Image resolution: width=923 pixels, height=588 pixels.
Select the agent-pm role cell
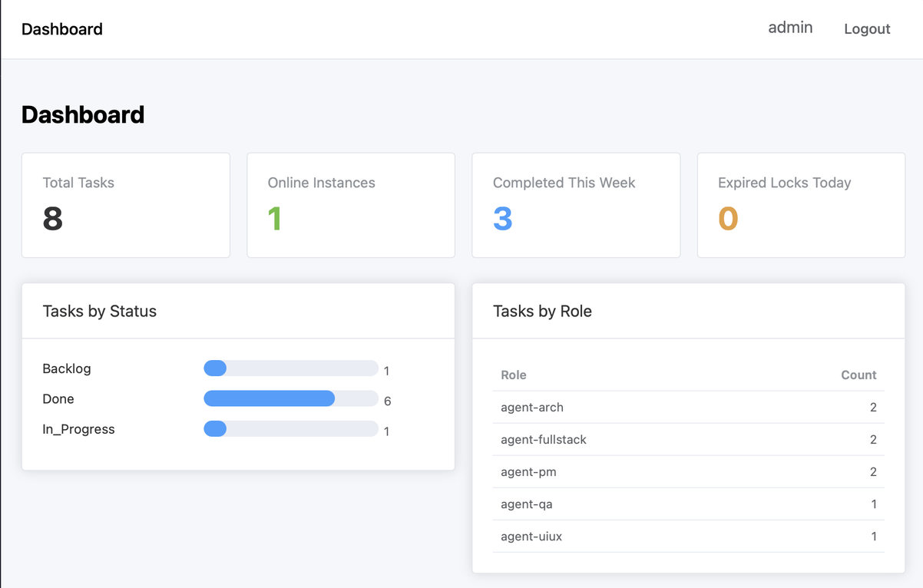click(x=528, y=472)
